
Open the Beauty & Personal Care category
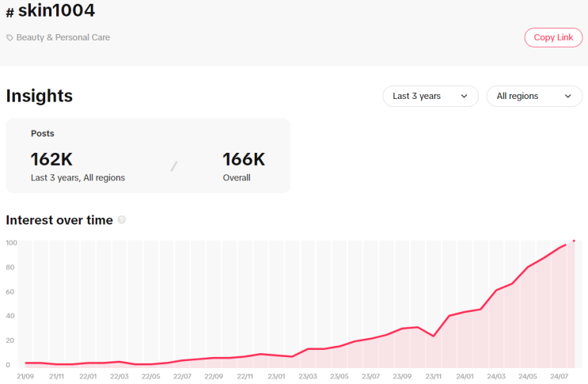click(x=63, y=37)
